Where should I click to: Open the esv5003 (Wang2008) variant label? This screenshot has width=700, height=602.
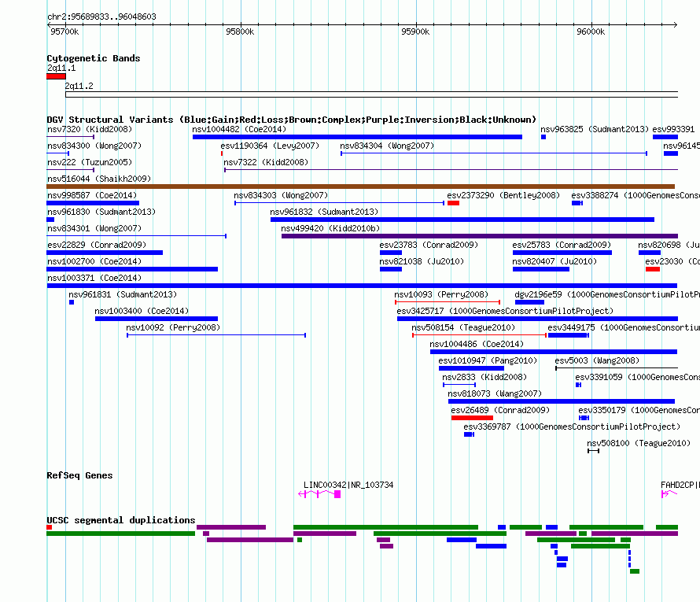coord(597,360)
